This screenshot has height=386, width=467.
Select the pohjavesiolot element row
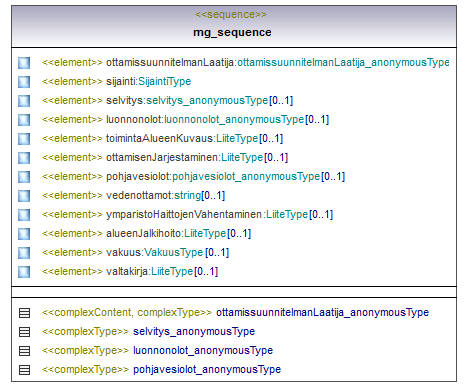[x=181, y=176]
